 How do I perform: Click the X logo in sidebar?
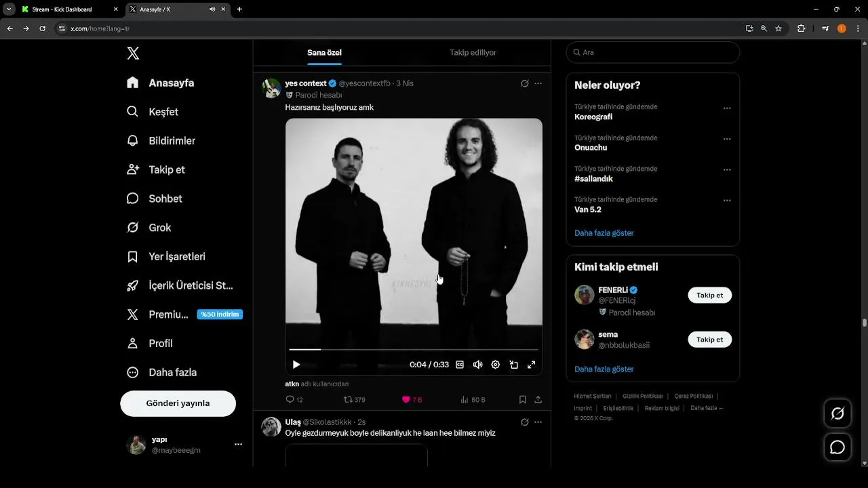coord(133,54)
